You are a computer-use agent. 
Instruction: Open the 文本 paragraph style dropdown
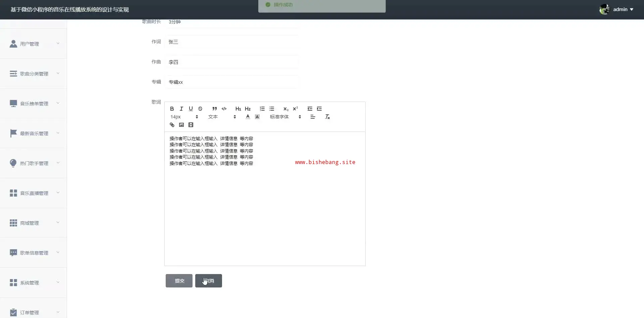point(222,117)
